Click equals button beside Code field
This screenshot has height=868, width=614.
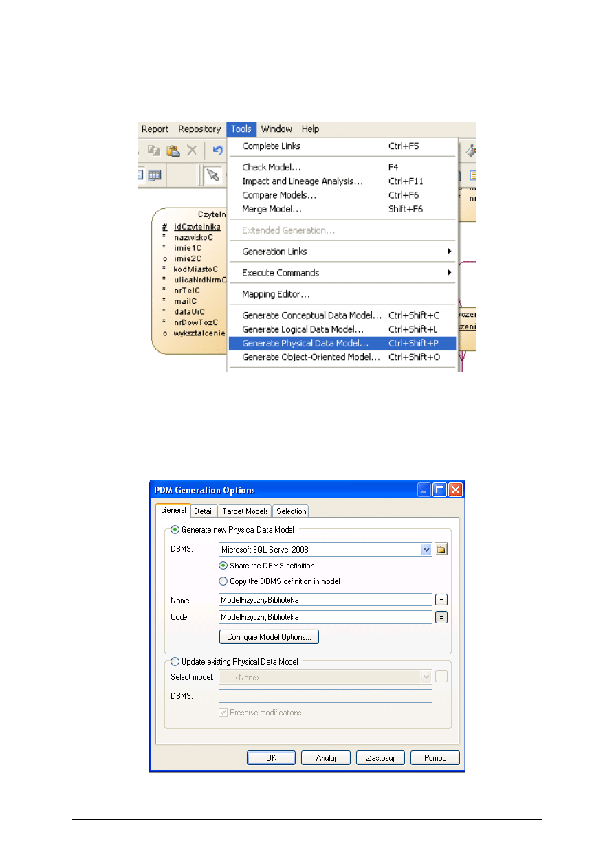(x=441, y=617)
